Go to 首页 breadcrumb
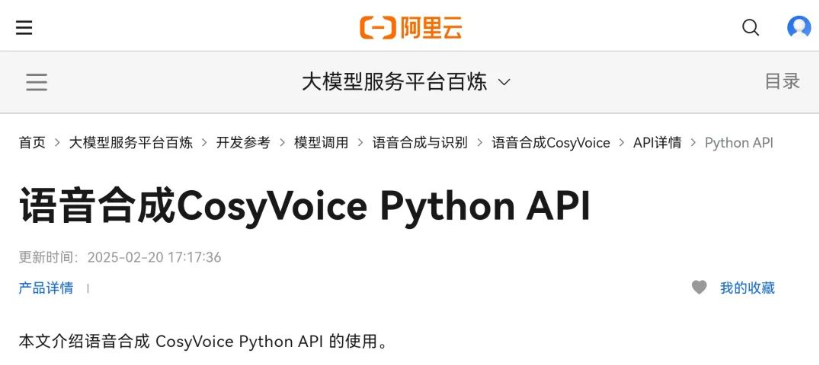Screen dimensions: 819x365 click(x=32, y=143)
